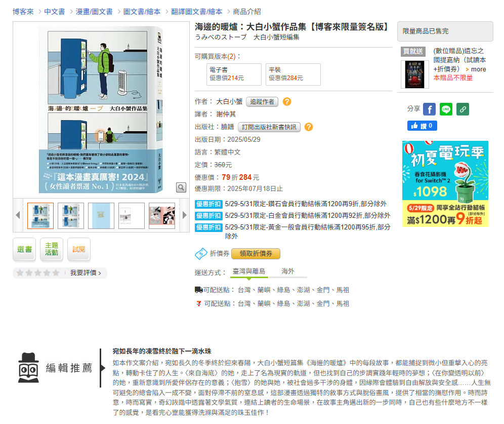Open the 翻譯圖文書/繪本 breadcrumb
Image resolution: width=504 pixels, height=424 pixels.
(x=196, y=12)
